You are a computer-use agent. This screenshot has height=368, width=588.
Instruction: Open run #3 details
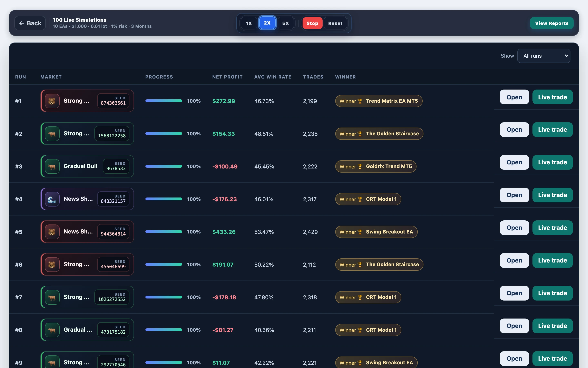514,162
